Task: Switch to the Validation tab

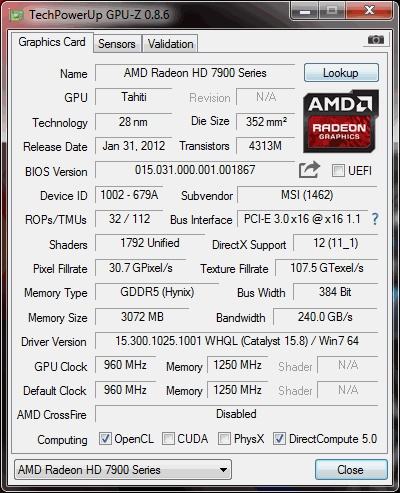Action: coord(171,44)
